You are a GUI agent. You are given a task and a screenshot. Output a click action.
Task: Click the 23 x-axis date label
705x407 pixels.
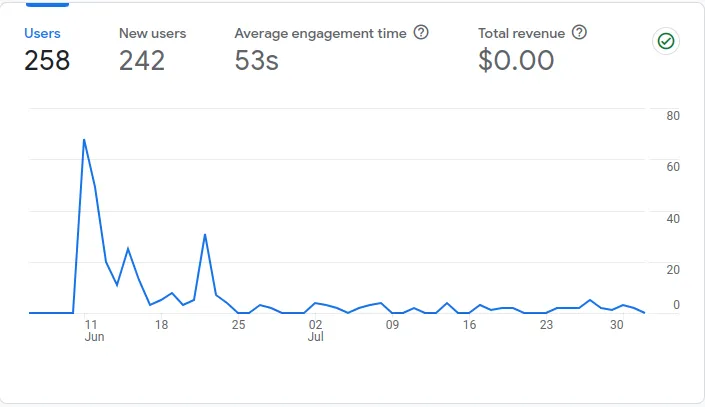coord(546,325)
